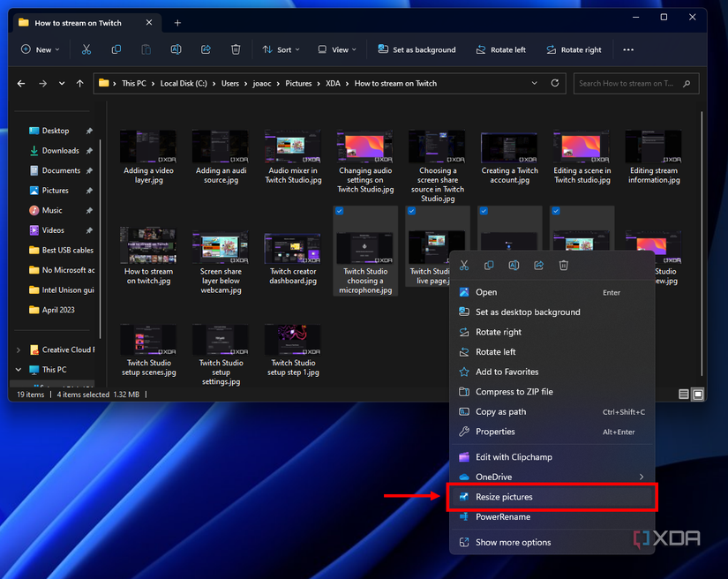Click the file list vertical scrollbar

(702, 244)
